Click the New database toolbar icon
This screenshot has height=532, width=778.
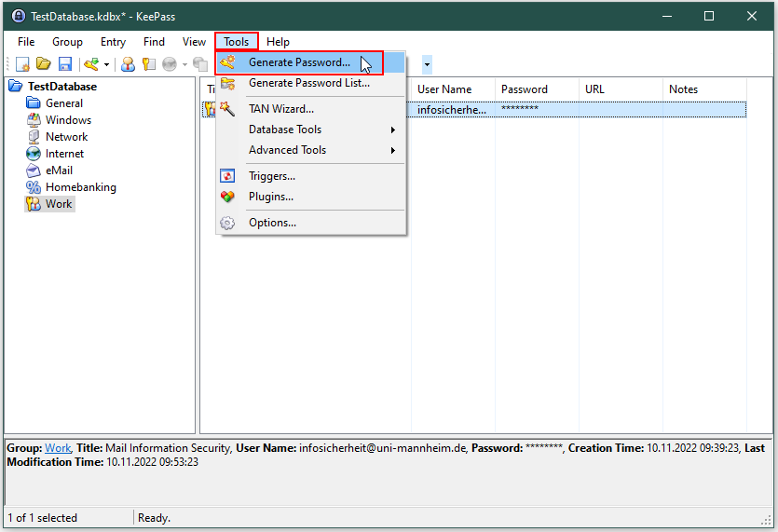(x=22, y=64)
